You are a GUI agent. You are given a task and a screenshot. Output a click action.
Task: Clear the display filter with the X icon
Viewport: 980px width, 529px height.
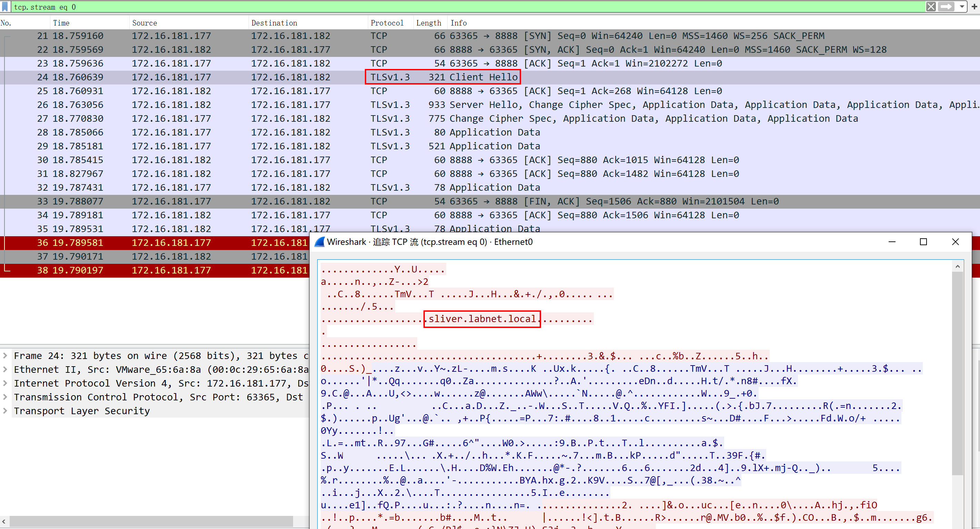[931, 7]
